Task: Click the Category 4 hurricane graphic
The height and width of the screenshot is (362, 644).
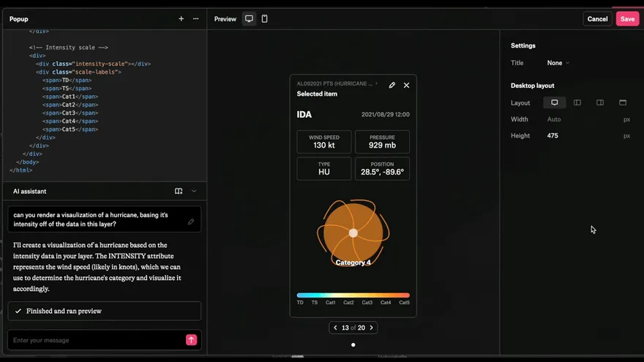Action: (353, 233)
